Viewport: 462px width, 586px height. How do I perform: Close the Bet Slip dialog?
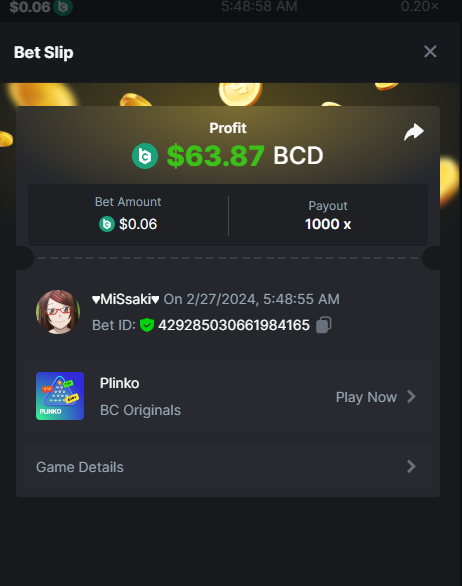(x=430, y=52)
